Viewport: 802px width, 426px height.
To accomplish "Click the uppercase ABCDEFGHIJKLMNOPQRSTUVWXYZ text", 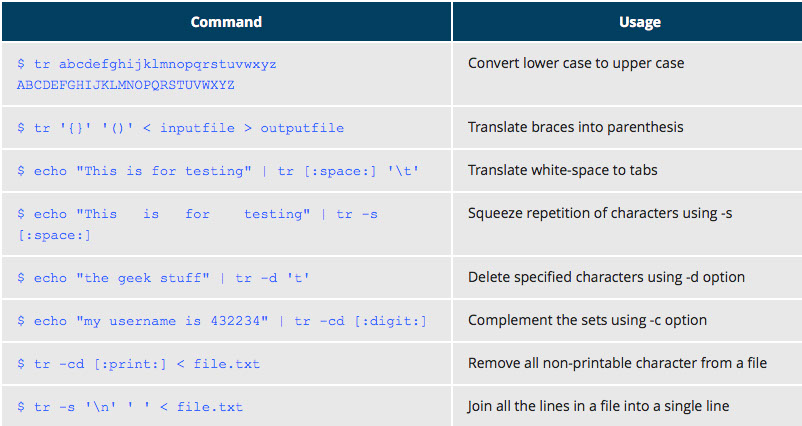I will coord(126,85).
